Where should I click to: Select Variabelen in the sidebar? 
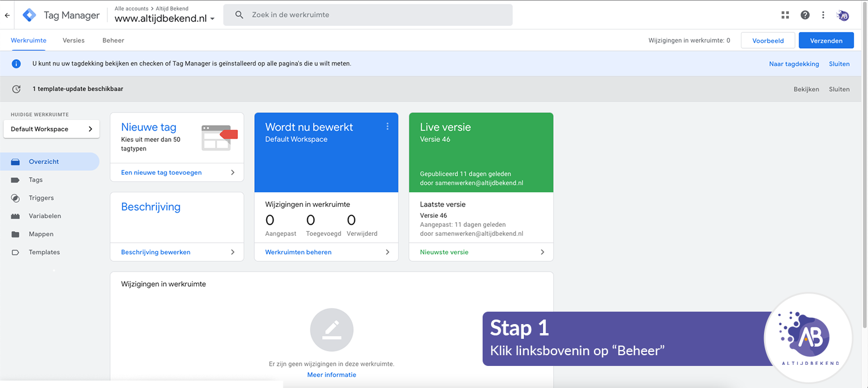pyautogui.click(x=45, y=216)
